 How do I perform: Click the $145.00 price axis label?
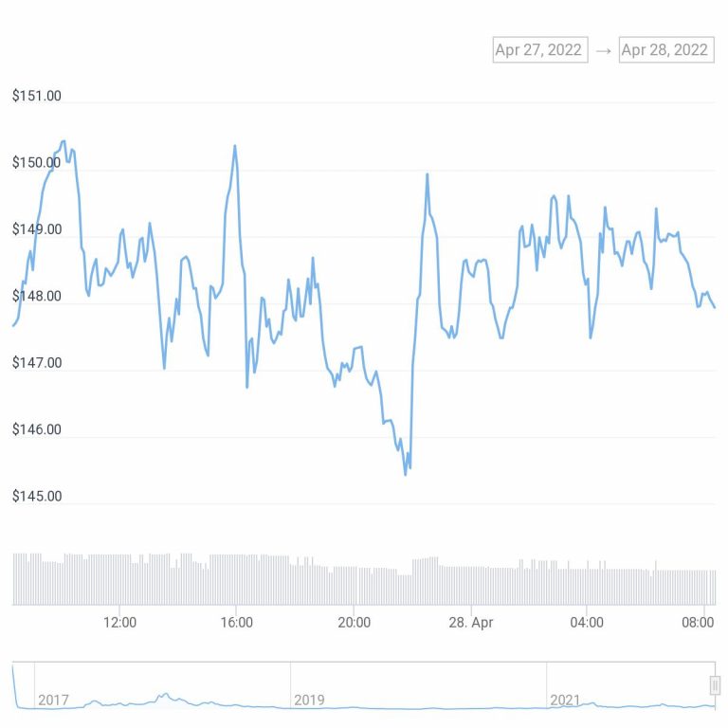pos(37,496)
